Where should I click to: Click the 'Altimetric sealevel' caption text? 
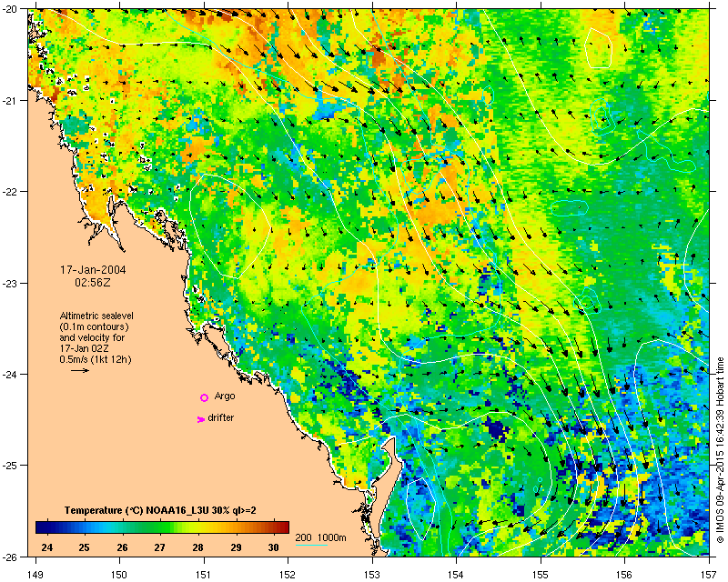coord(96,316)
